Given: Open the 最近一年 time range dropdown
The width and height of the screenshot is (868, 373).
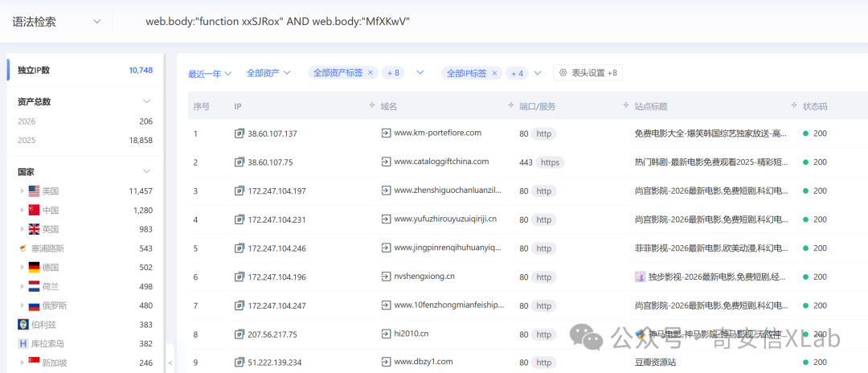Looking at the screenshot, I should pos(210,73).
